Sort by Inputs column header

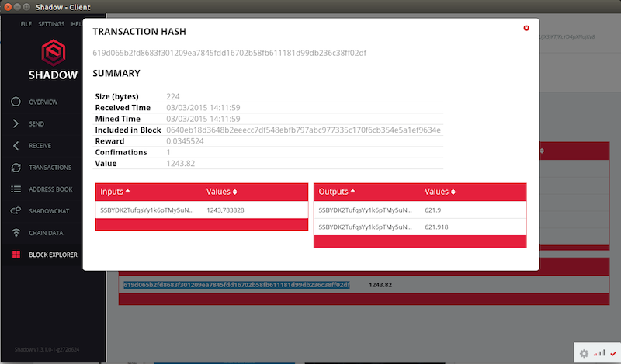[115, 192]
